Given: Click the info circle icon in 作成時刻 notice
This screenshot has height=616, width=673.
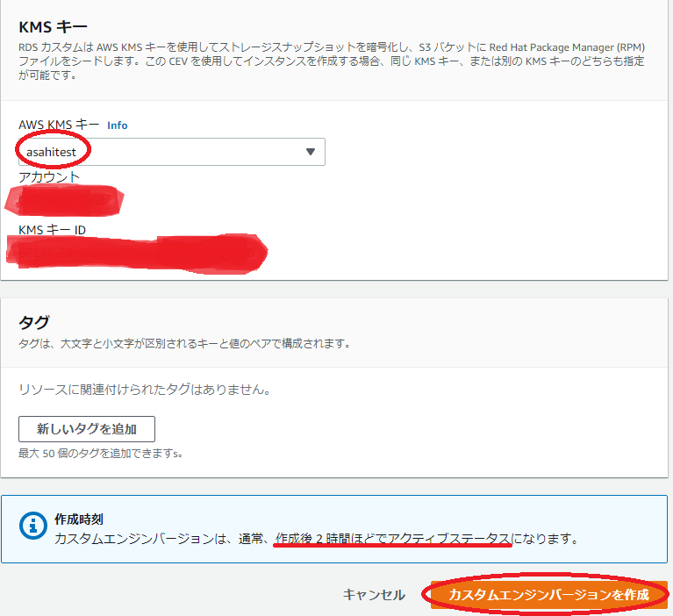Looking at the screenshot, I should [x=33, y=526].
